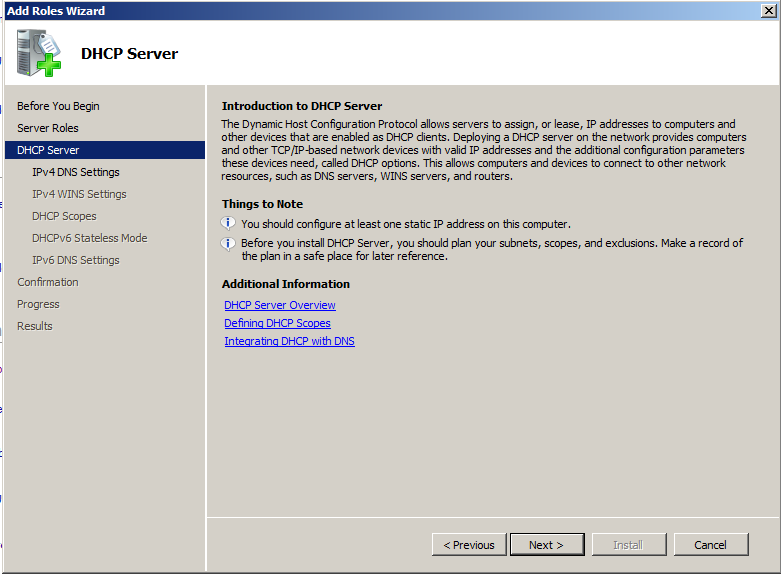Viewport: 781px width, 575px height.
Task: Select Before You Begin step
Action: (58, 106)
